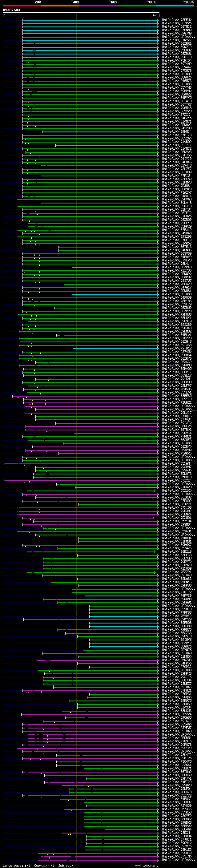Open hit UniRef100_A9RVK4
Viewport: 197px width, 868px height.
(x=177, y=433)
